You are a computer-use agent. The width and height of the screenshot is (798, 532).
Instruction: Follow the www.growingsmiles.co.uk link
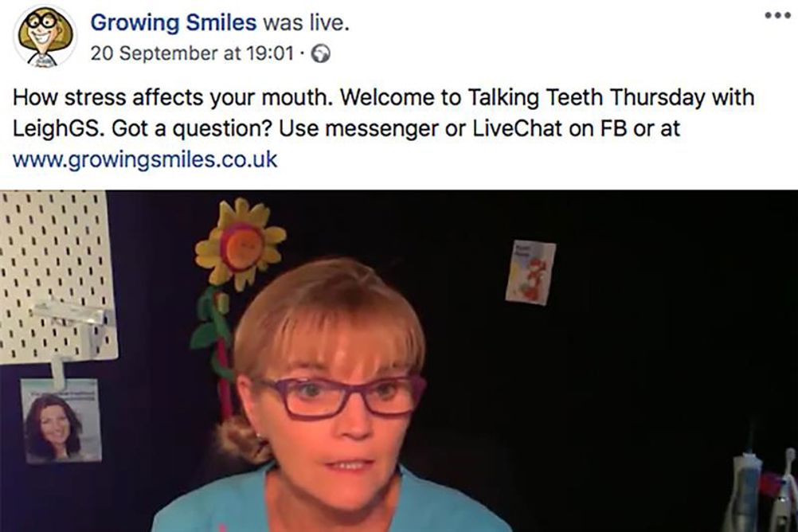coord(145,159)
